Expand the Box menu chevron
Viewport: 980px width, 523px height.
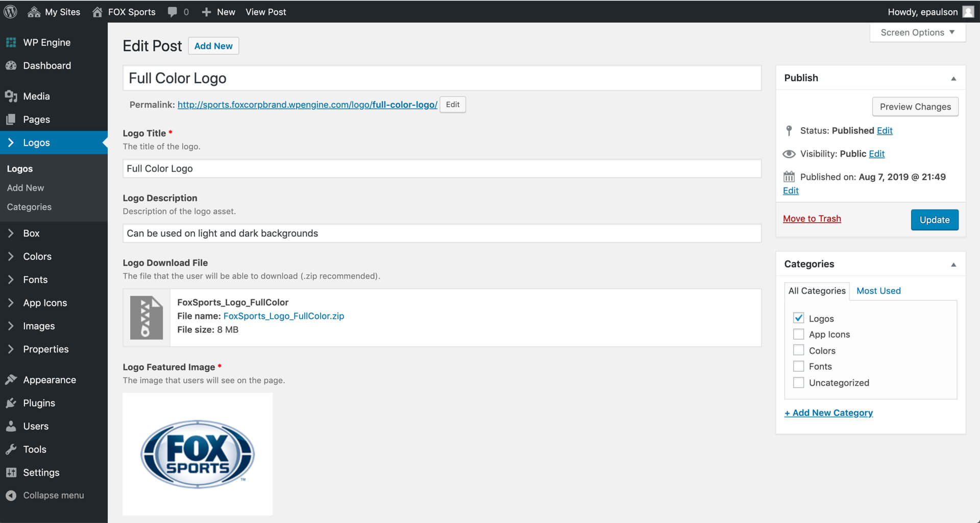(11, 233)
